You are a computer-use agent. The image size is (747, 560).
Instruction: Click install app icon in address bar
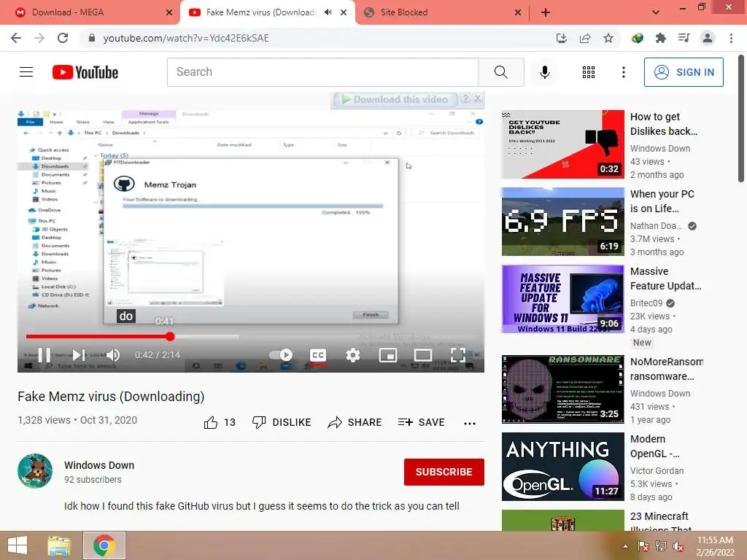click(562, 38)
